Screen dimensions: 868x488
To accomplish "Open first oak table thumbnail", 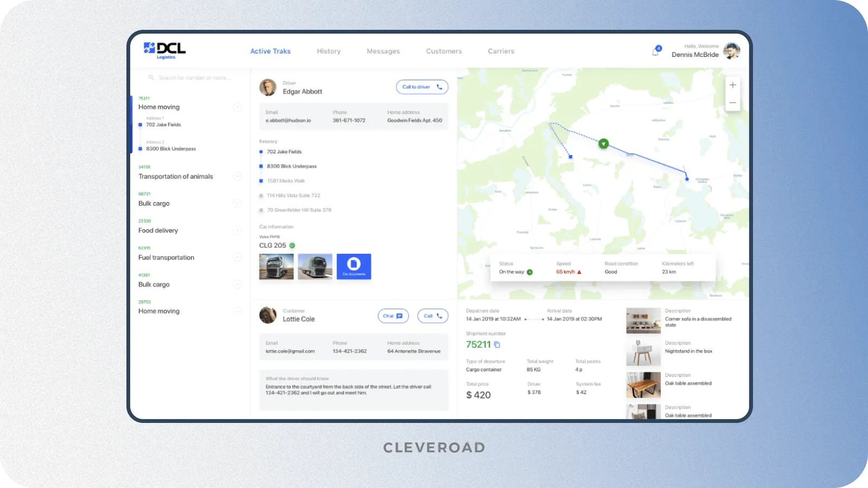I will pyautogui.click(x=643, y=385).
